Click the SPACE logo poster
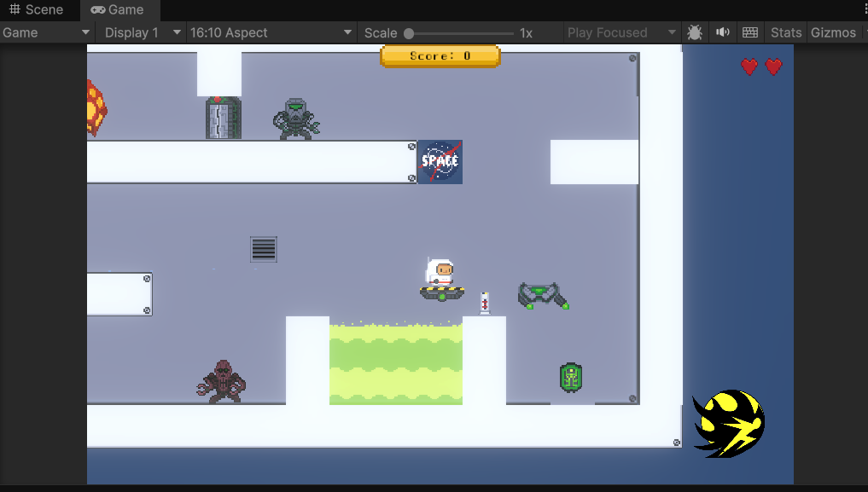 [x=440, y=161]
